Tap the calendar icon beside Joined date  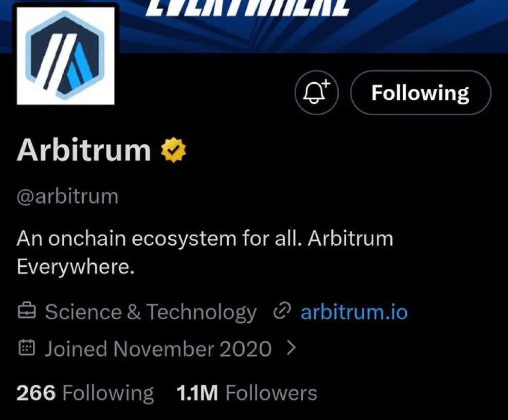[x=27, y=348]
